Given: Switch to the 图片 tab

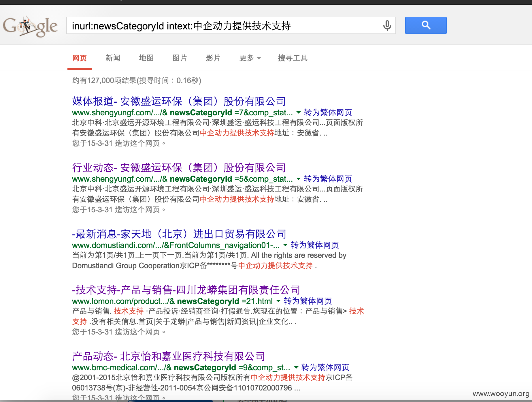Looking at the screenshot, I should pyautogui.click(x=180, y=58).
